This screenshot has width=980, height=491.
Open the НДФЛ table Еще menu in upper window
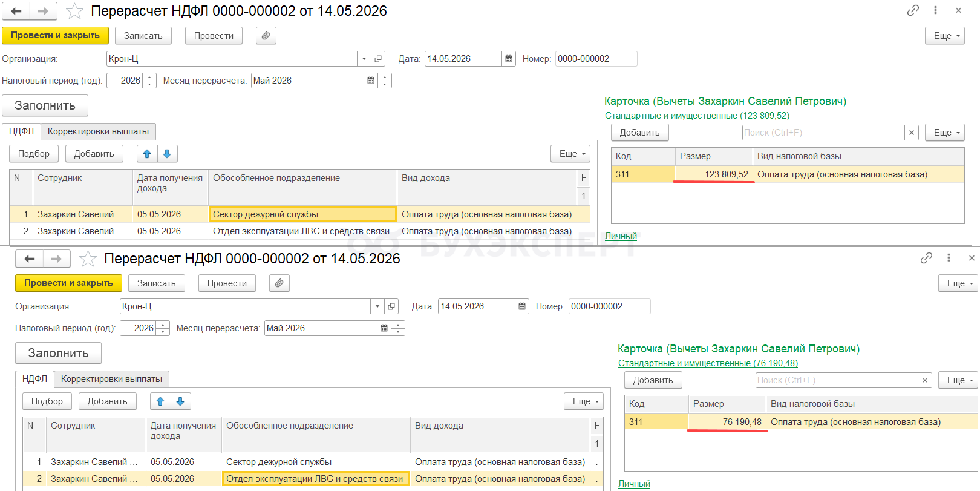coord(570,154)
